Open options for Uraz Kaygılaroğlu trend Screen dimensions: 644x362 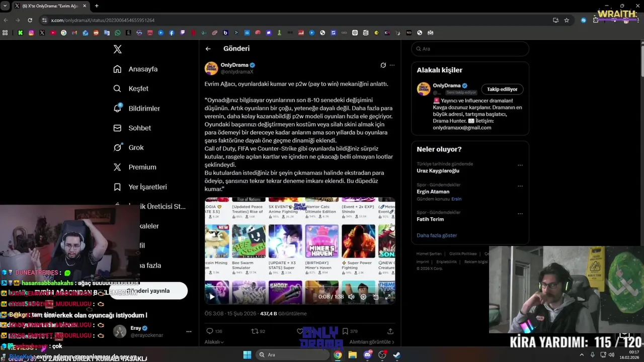click(520, 165)
